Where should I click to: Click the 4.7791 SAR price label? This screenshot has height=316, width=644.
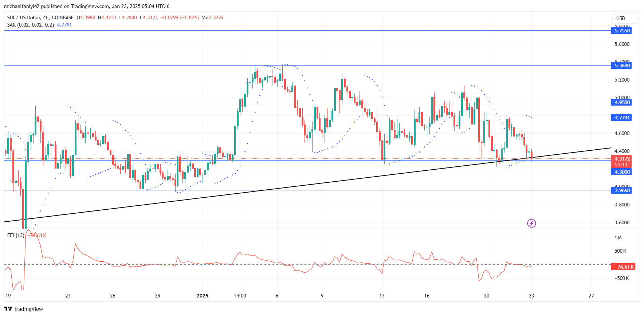621,117
